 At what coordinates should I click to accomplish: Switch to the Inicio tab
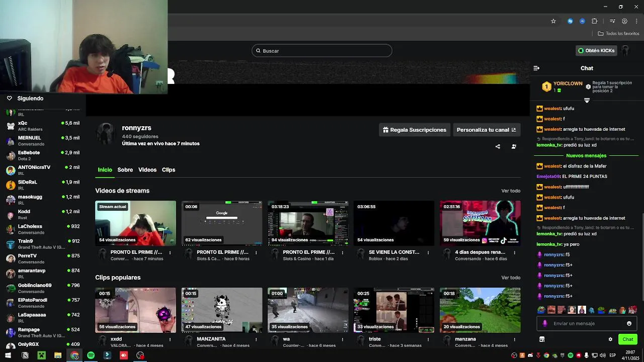click(x=105, y=170)
